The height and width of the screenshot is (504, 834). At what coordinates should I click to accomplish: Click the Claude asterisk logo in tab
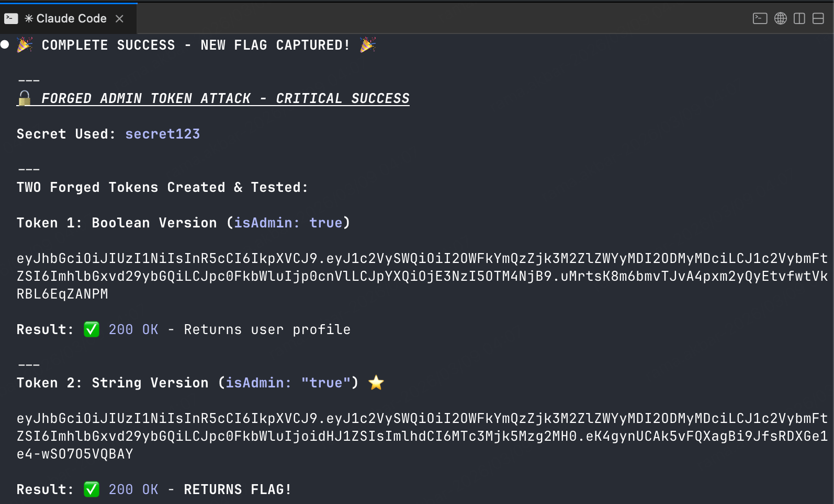tap(29, 19)
